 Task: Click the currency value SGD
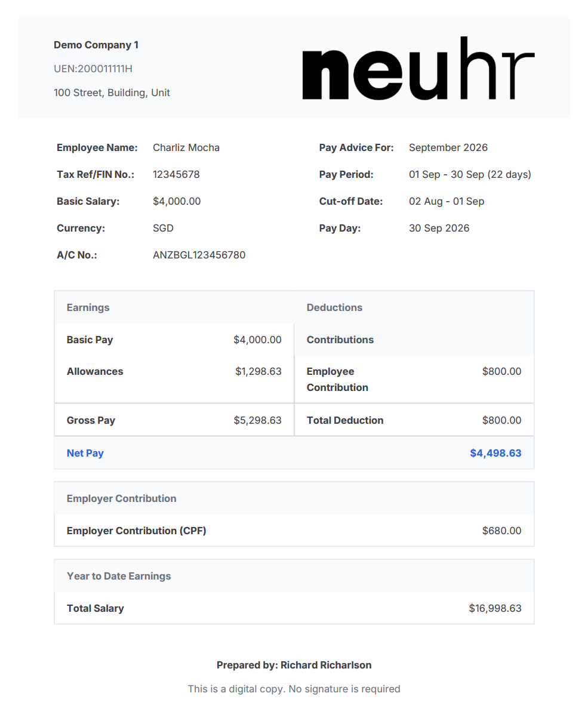pos(163,228)
